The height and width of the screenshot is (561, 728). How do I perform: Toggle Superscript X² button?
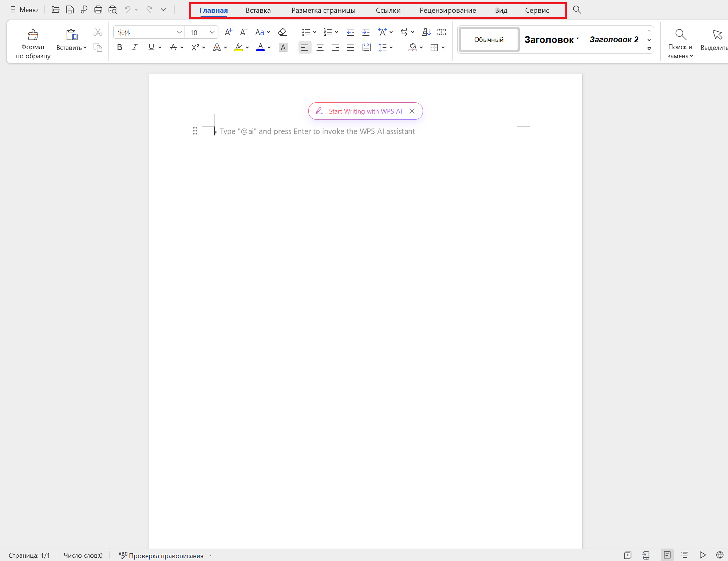(195, 47)
